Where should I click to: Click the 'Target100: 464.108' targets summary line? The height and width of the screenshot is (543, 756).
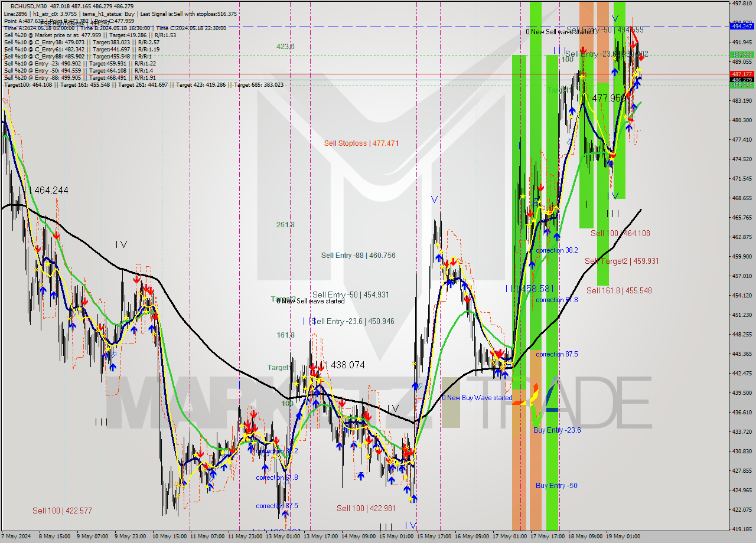point(144,84)
